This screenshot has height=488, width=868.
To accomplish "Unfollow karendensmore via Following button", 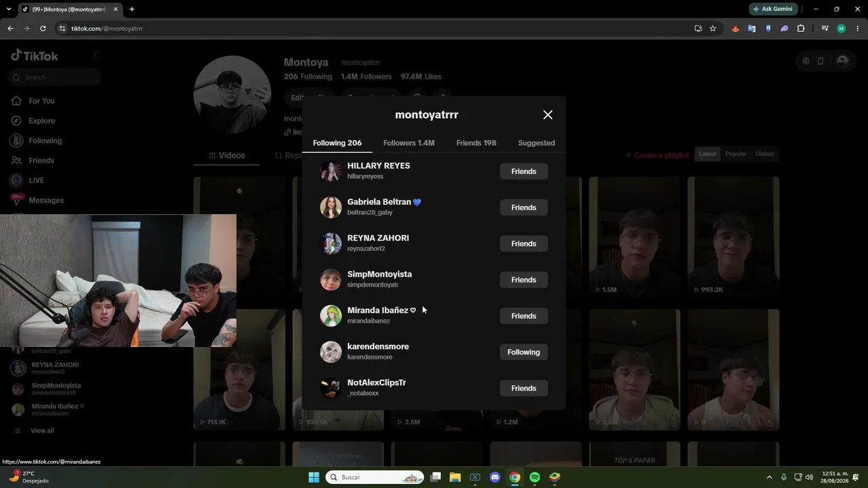I will (524, 352).
